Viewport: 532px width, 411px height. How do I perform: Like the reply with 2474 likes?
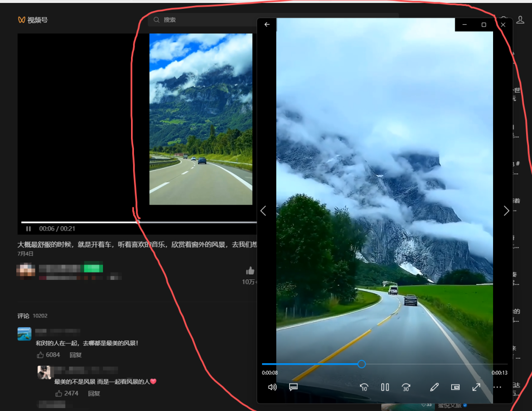(x=59, y=393)
